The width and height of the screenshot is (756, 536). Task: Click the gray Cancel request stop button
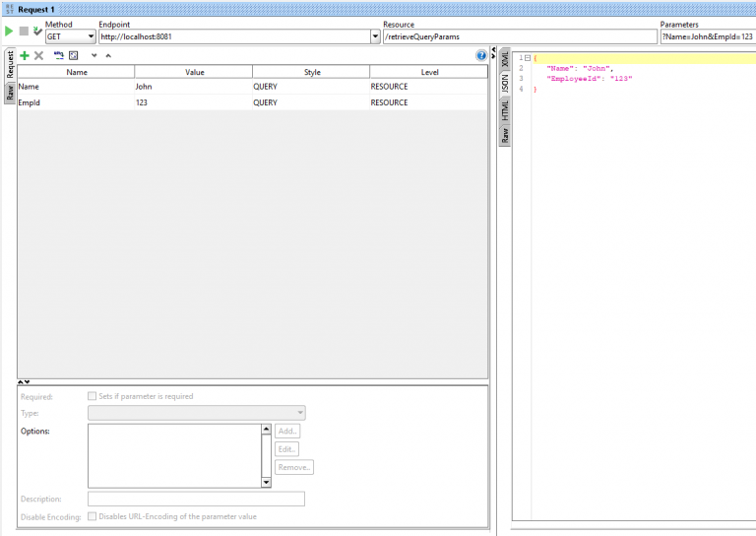coord(24,33)
